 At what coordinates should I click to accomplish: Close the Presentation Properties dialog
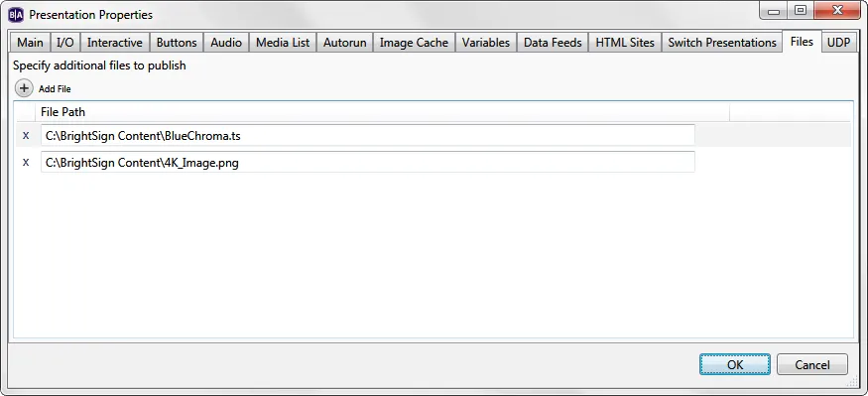(837, 12)
